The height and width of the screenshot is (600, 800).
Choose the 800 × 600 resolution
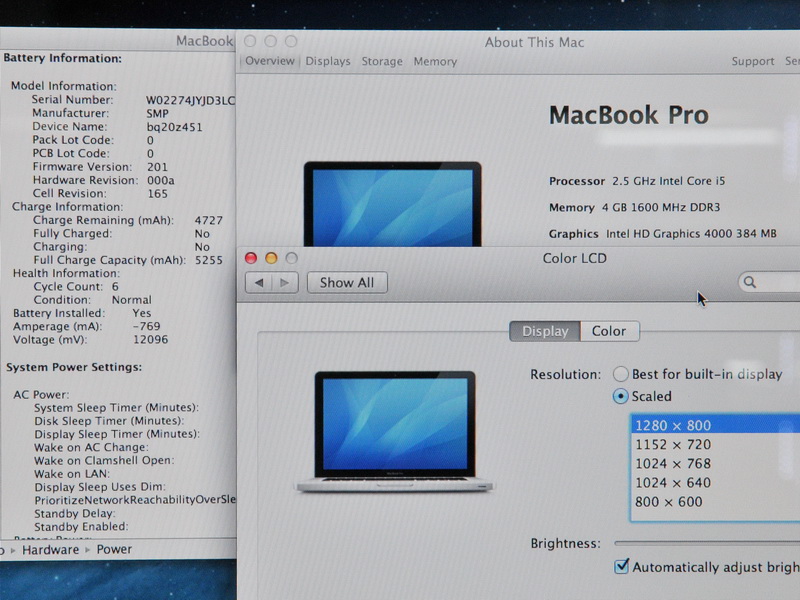[715, 502]
